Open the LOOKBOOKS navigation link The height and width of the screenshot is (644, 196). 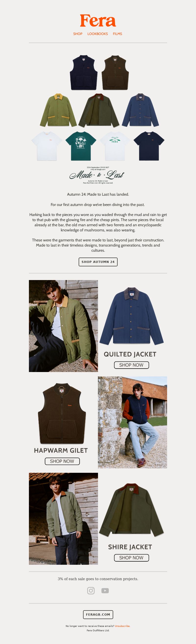click(x=98, y=34)
